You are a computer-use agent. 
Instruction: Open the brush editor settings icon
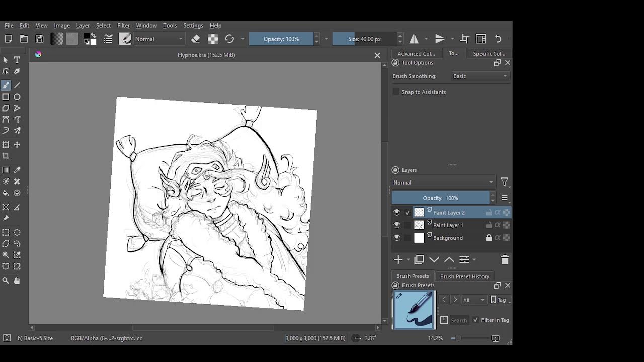tap(108, 39)
